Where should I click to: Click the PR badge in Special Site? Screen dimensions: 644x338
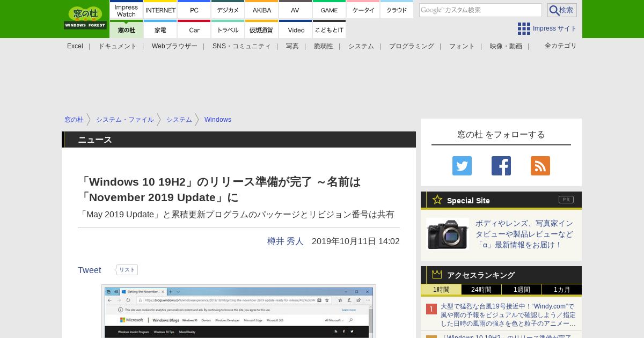tap(566, 200)
